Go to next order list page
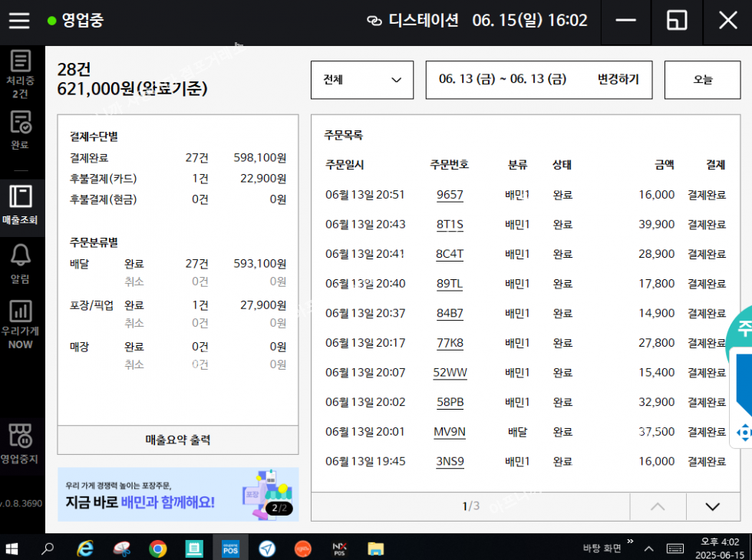Image resolution: width=752 pixels, height=560 pixels. coord(712,506)
